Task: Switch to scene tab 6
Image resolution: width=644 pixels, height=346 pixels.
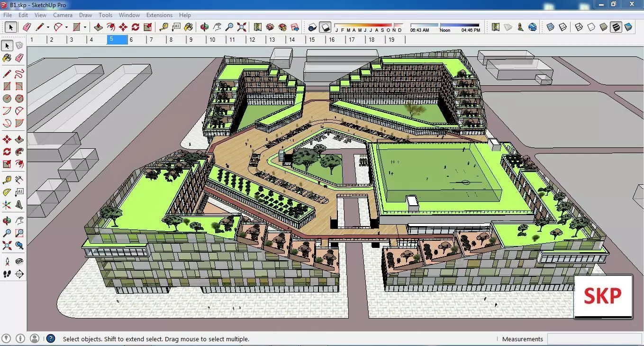Action: (x=137, y=40)
